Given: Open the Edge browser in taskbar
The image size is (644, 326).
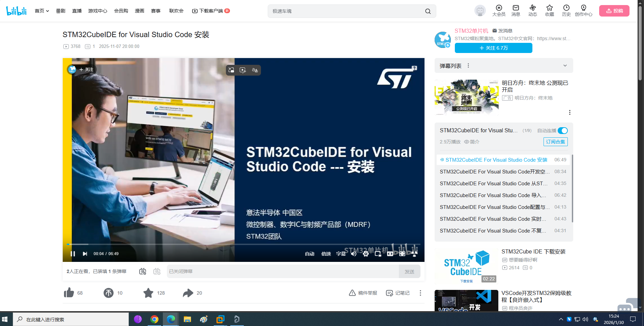Looking at the screenshot, I should tap(171, 319).
